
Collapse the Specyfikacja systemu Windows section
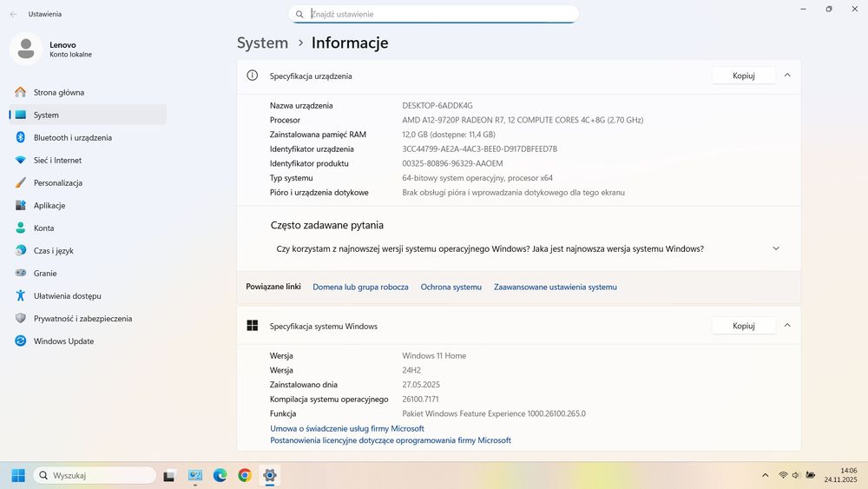[787, 326]
